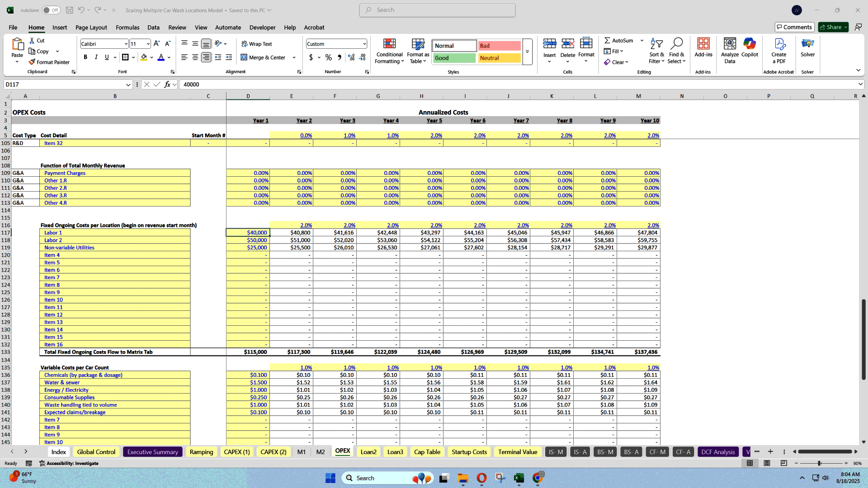Apply the percent style format
Screen dimensions: 868x488
(x=329, y=57)
